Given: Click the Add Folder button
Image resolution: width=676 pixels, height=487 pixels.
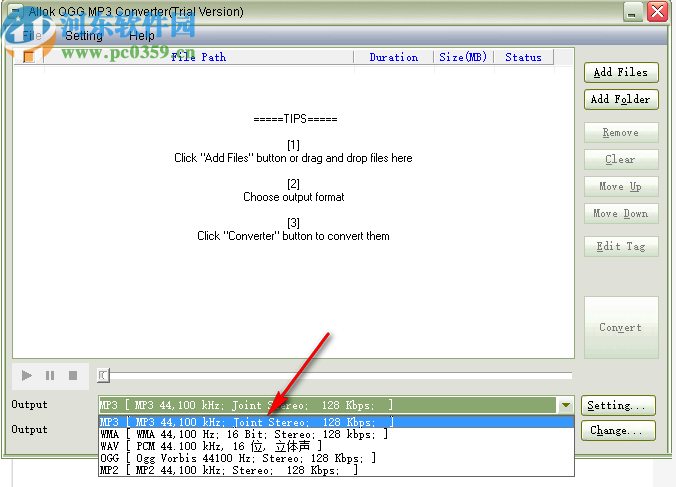Looking at the screenshot, I should 621,99.
